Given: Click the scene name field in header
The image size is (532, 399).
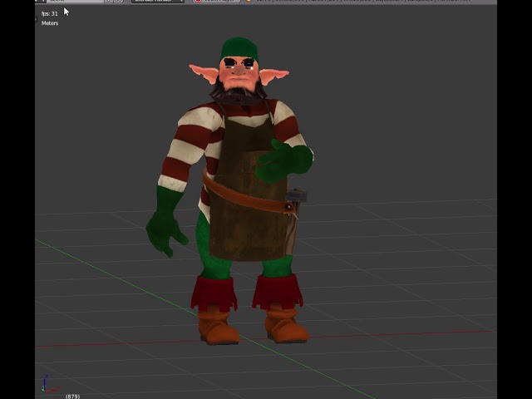Looking at the screenshot, I should (x=75, y=1).
